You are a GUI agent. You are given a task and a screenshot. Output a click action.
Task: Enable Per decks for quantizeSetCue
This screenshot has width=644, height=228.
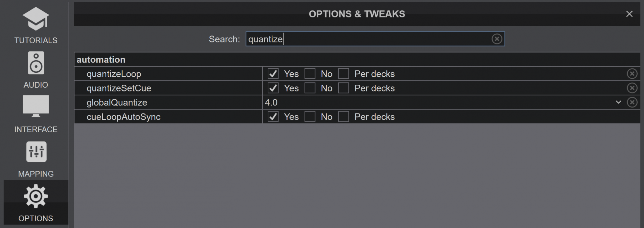(343, 88)
